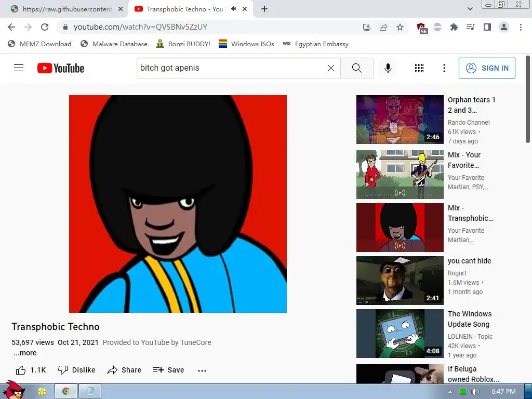Viewport: 532px width, 399px height.
Task: Click the green tray status icon
Action: tap(462, 392)
